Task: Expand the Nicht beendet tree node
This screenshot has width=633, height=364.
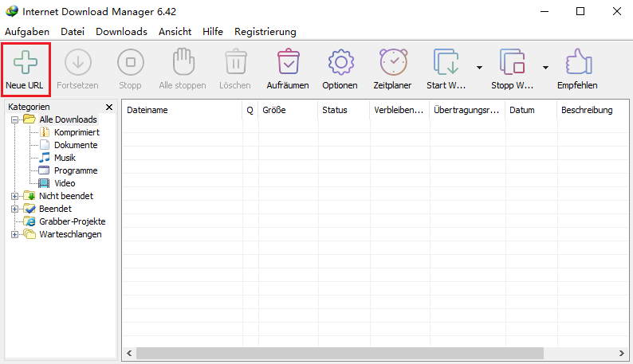Action: pyautogui.click(x=15, y=196)
